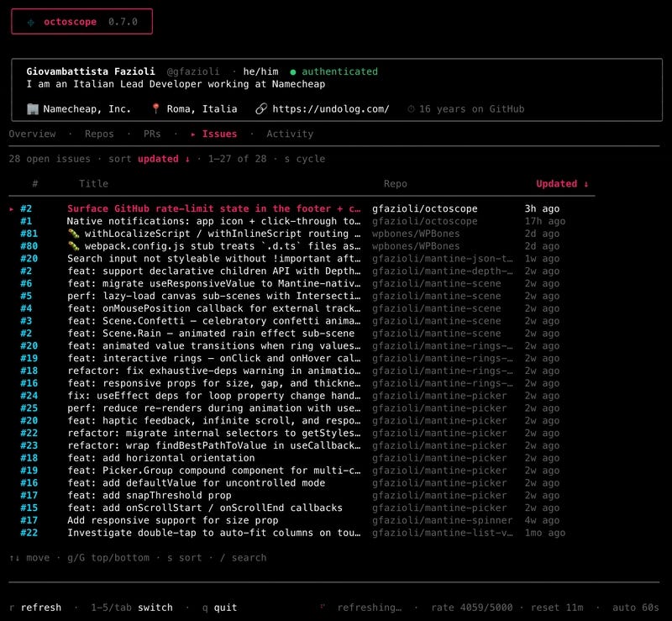Select issue 'perf: lazy-load canvas sub-scenes'

pos(302,296)
